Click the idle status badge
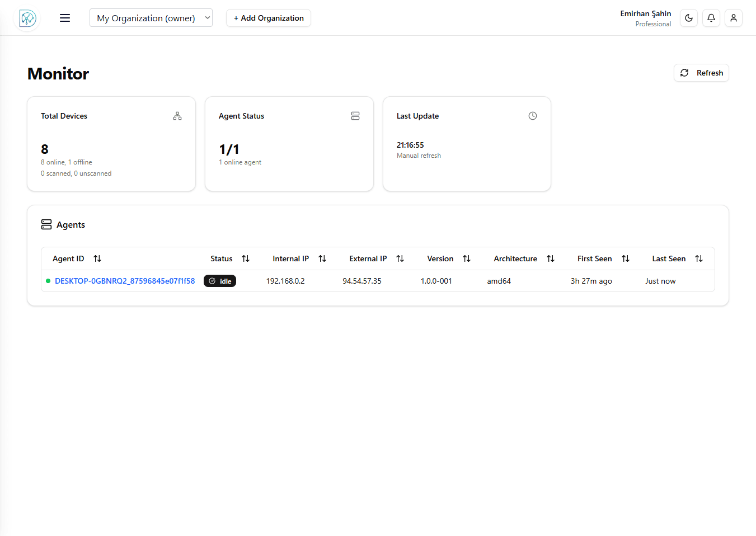The width and height of the screenshot is (756, 536). [x=220, y=281]
